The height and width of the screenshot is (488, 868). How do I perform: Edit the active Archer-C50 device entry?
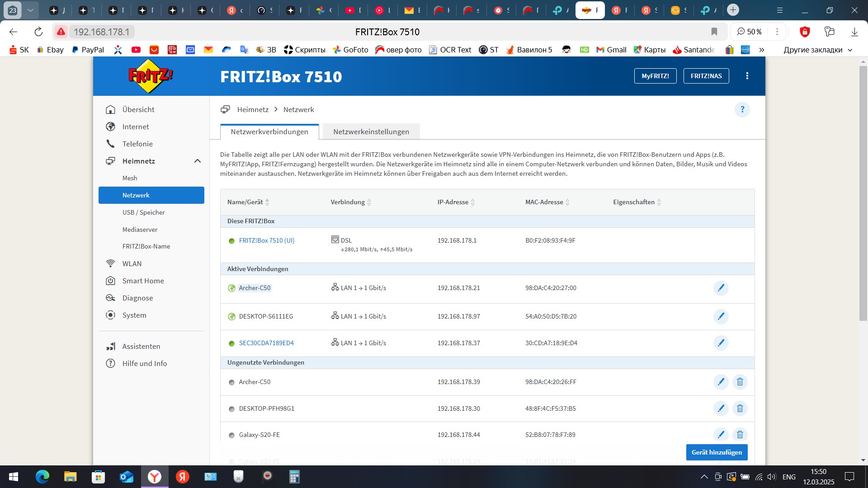721,288
